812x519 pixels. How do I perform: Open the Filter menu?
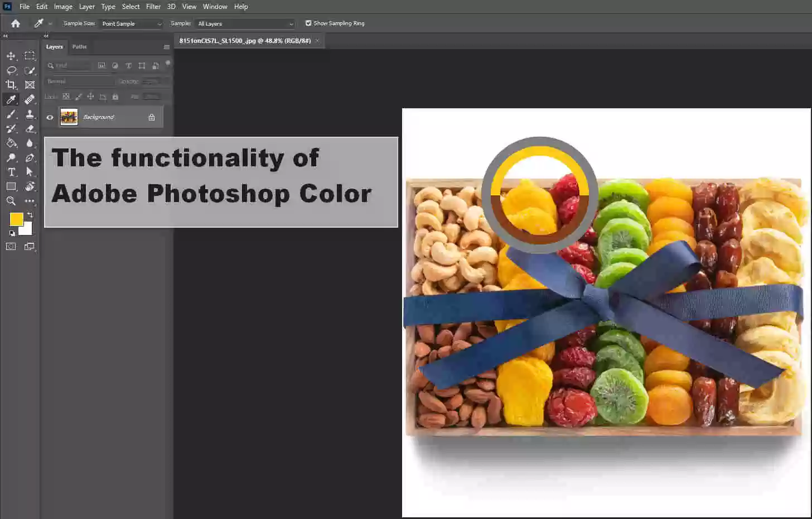(153, 7)
